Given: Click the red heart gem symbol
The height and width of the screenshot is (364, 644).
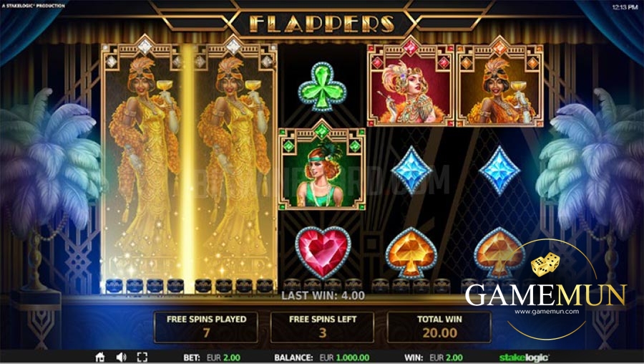Looking at the screenshot, I should pyautogui.click(x=323, y=252).
